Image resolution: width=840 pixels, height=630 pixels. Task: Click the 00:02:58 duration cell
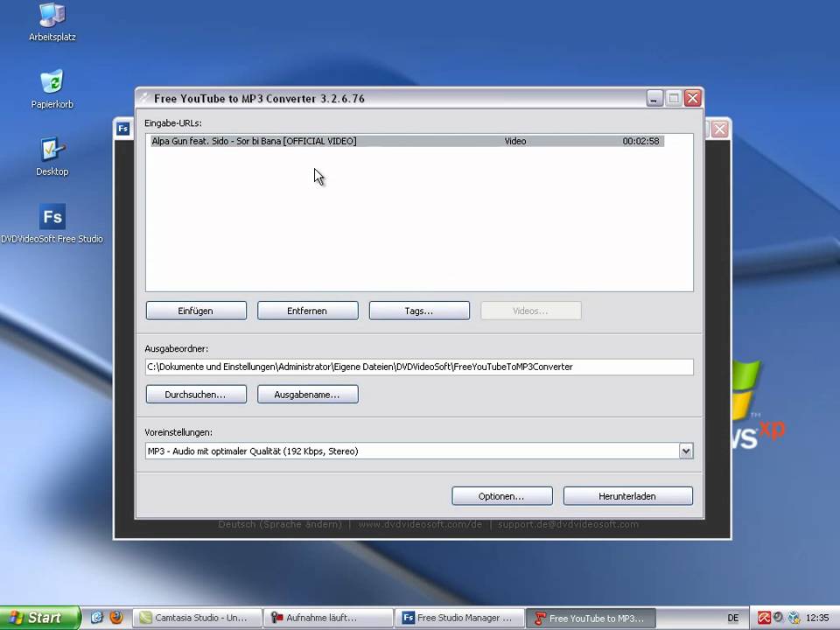pyautogui.click(x=640, y=141)
